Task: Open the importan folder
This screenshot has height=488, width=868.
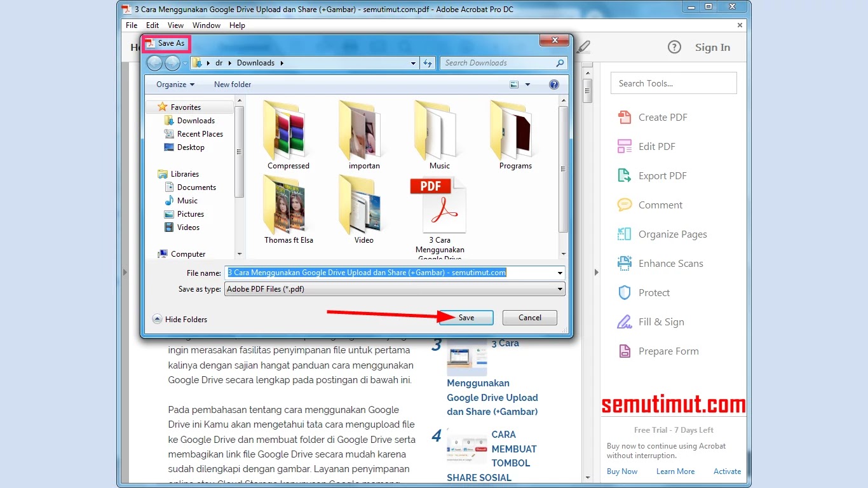Action: tap(364, 135)
